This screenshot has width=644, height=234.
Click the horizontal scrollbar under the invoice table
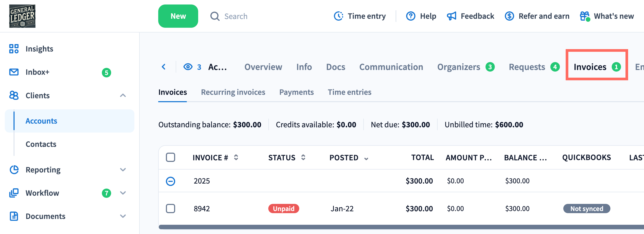coord(397,227)
